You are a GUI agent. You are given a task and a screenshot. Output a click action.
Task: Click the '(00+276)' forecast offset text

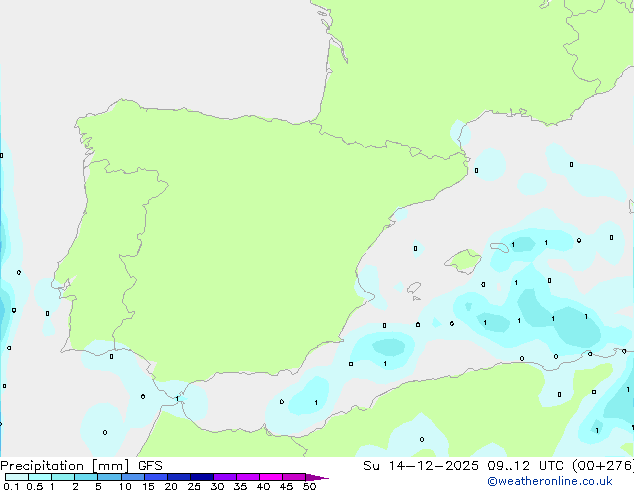[x=602, y=466]
